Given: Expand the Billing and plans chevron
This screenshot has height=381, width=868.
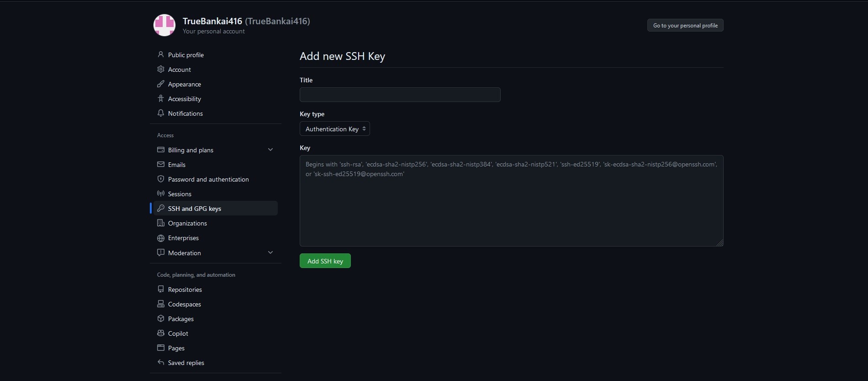Looking at the screenshot, I should [x=270, y=150].
